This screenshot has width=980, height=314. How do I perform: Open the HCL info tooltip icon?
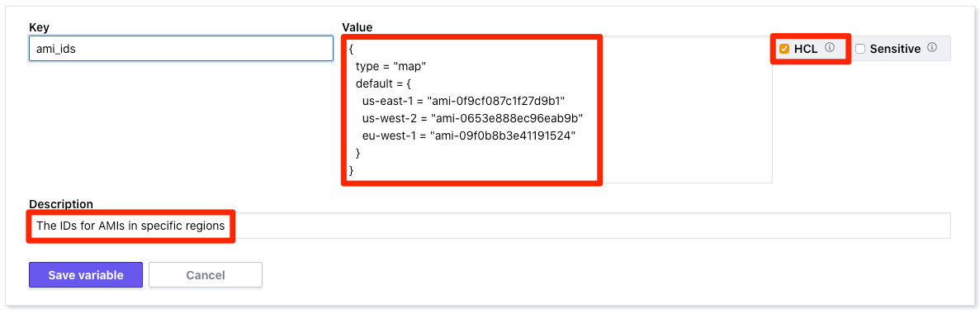pyautogui.click(x=830, y=48)
